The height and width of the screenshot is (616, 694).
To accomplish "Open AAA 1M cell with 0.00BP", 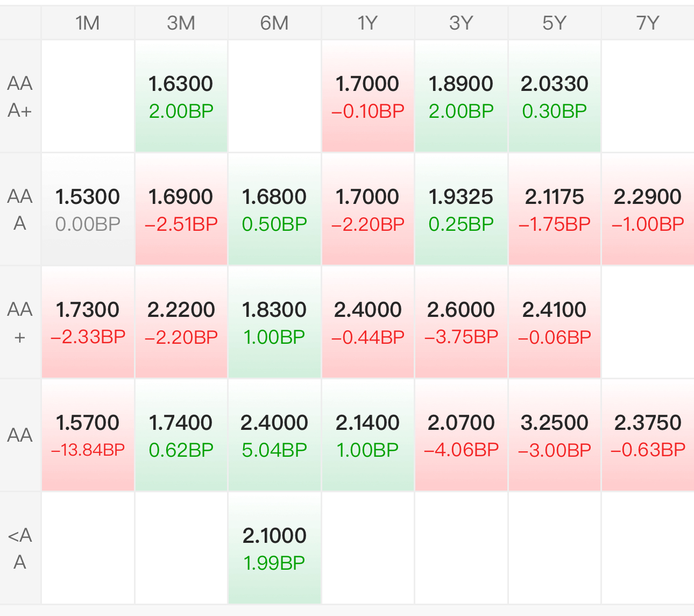I will 88,210.
